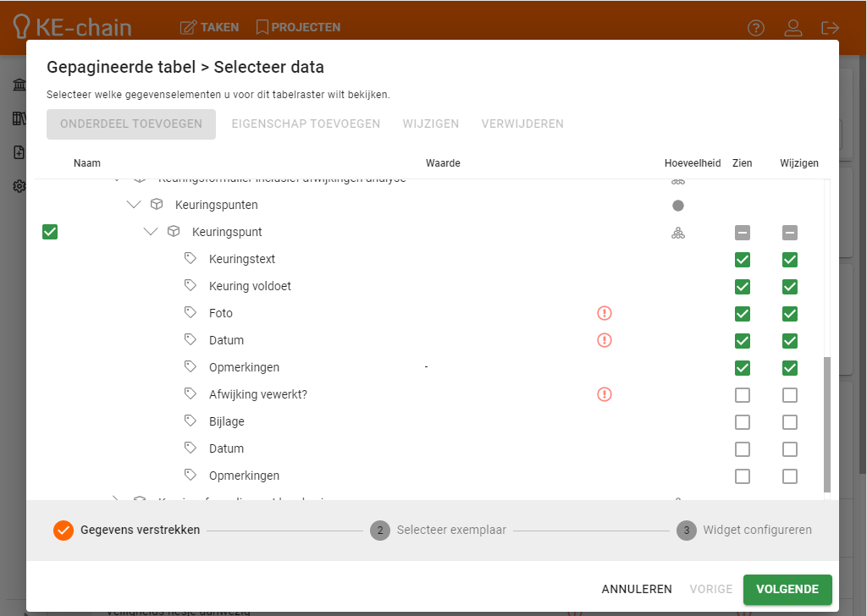Open the Projecten menu
Screen dimensions: 867x616
(x=298, y=27)
